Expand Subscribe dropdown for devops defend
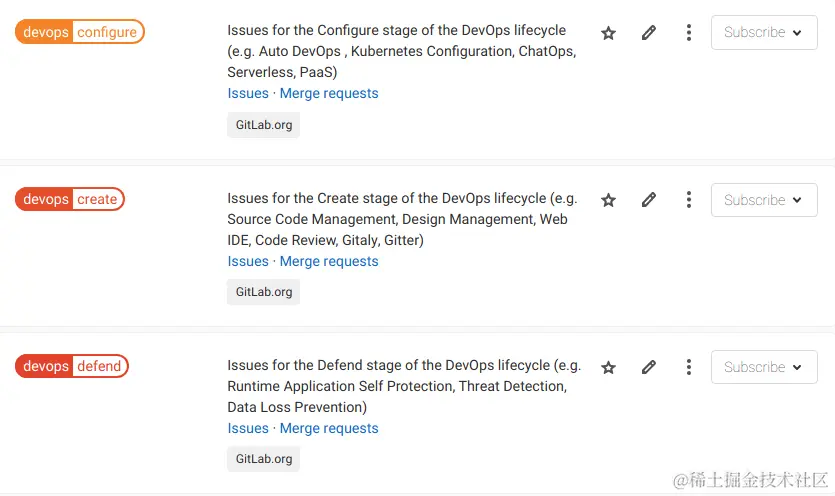 click(764, 367)
